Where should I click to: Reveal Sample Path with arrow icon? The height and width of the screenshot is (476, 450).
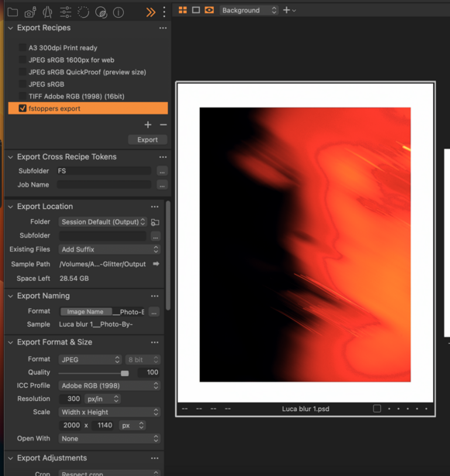point(156,264)
